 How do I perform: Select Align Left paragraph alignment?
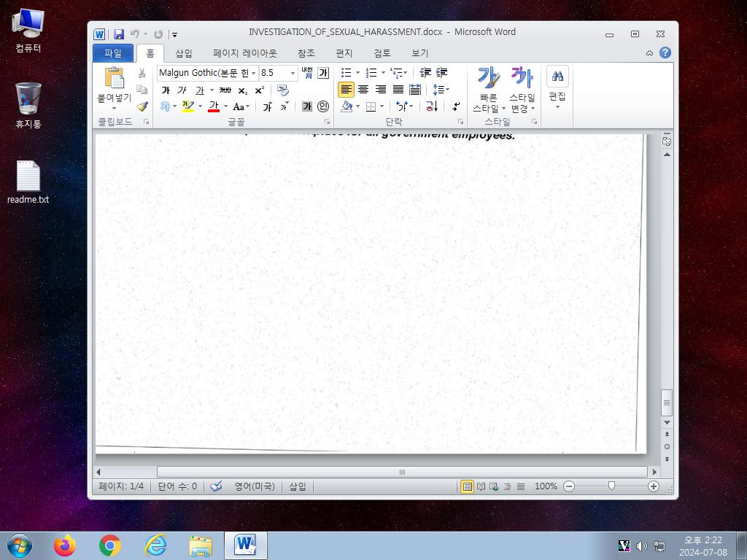tap(347, 90)
